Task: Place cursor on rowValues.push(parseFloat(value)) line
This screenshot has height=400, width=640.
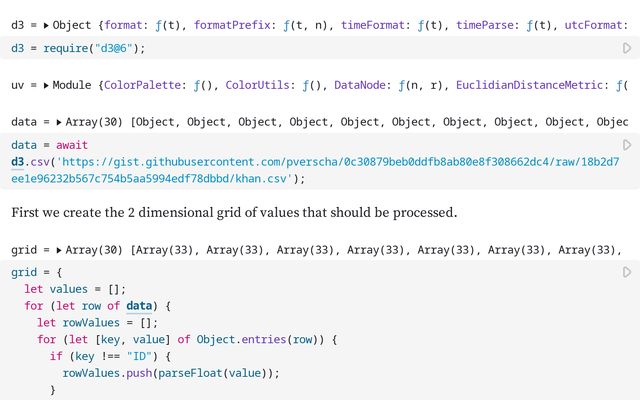Action: coord(171,373)
